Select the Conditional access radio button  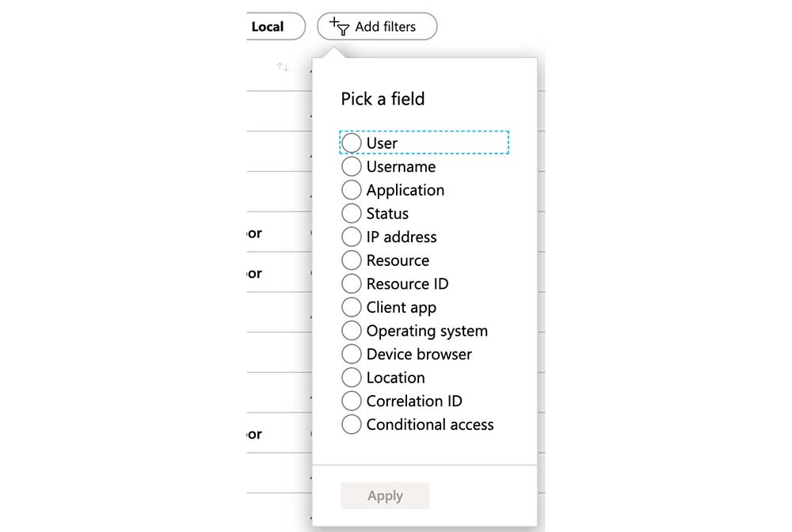[352, 424]
